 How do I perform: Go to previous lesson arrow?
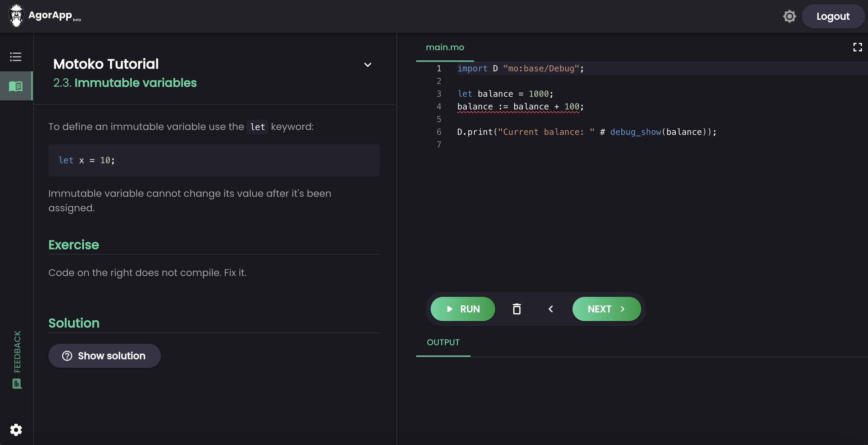tap(550, 309)
